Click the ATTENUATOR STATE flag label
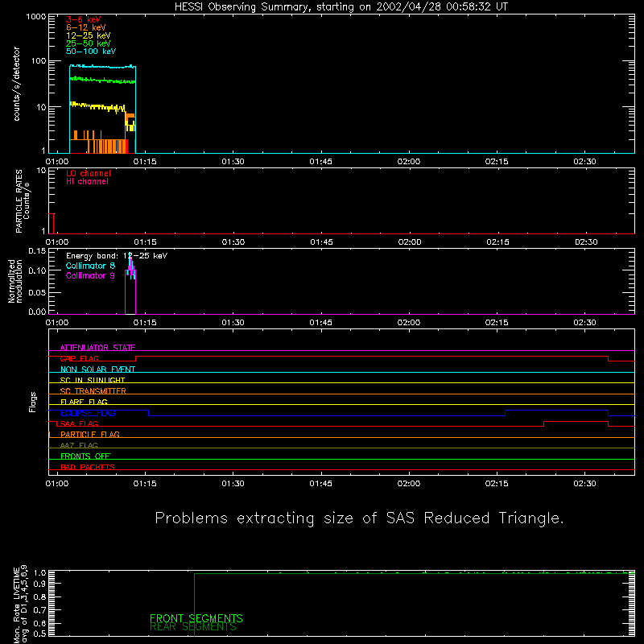 [97, 348]
